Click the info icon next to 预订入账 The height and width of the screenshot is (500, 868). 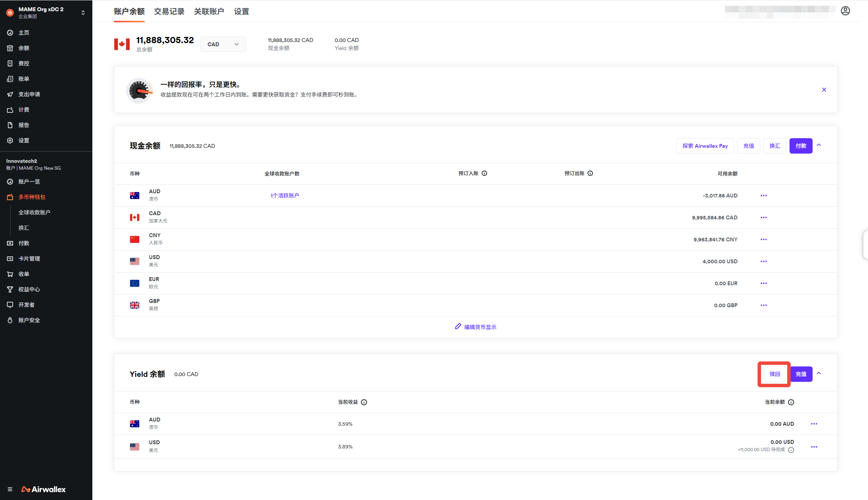(484, 173)
